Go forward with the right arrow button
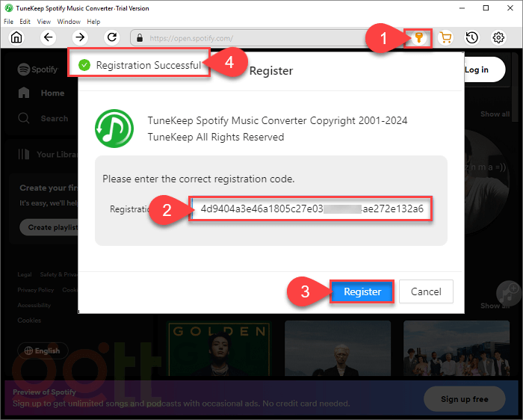The height and width of the screenshot is (420, 523). coord(80,37)
